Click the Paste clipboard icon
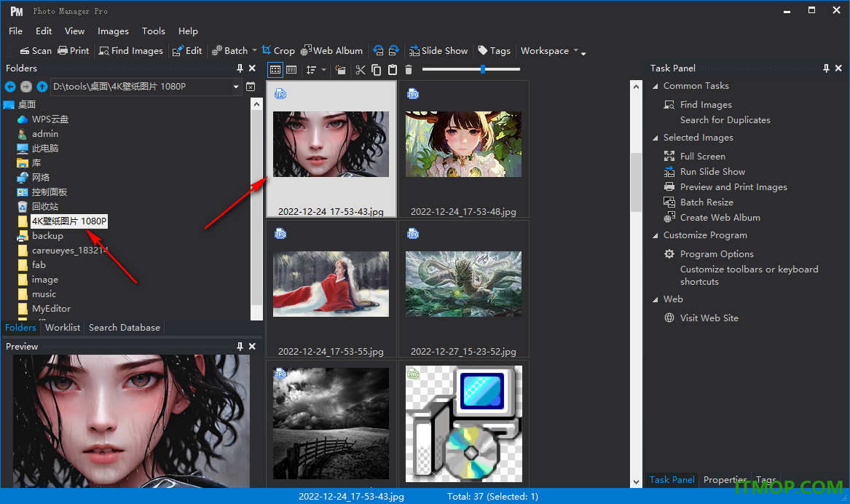The width and height of the screenshot is (850, 504). (393, 69)
